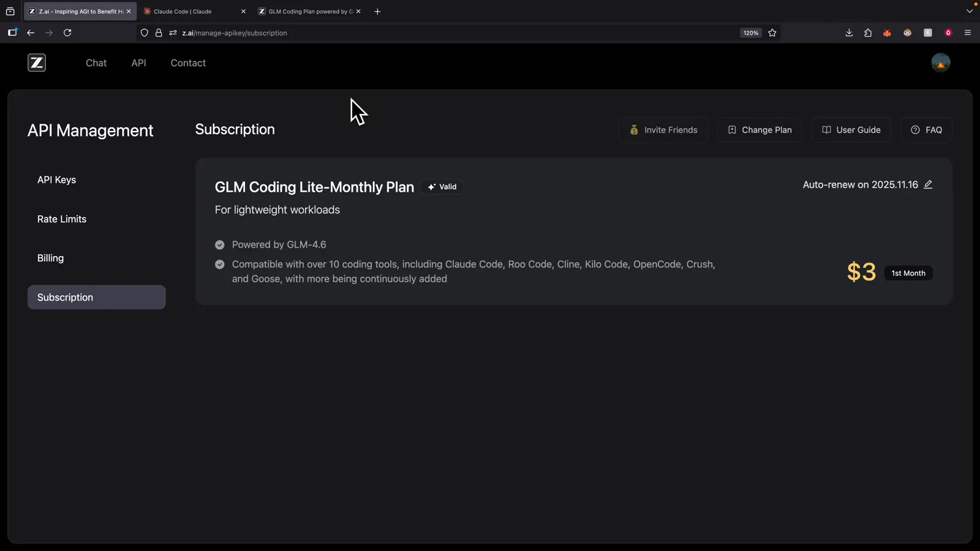980x551 pixels.
Task: Click the $3 price text
Action: coord(861,272)
